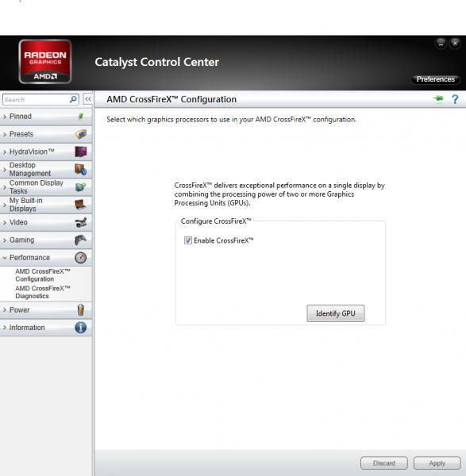
Task: Open help with the question mark icon
Action: [x=455, y=99]
